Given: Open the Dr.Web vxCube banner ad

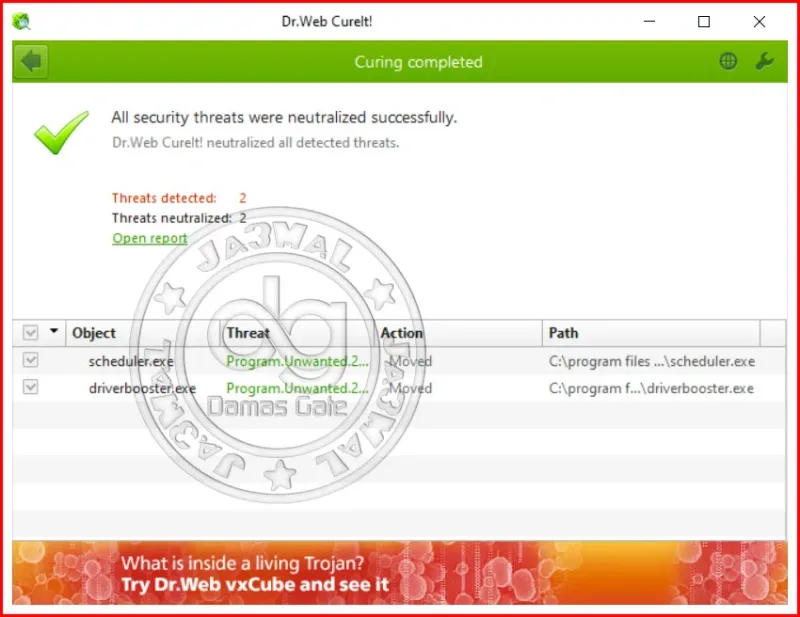Looking at the screenshot, I should pos(399,573).
